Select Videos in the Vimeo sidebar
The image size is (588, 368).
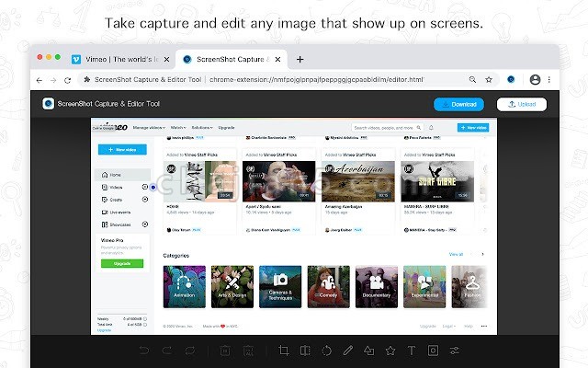click(x=112, y=187)
